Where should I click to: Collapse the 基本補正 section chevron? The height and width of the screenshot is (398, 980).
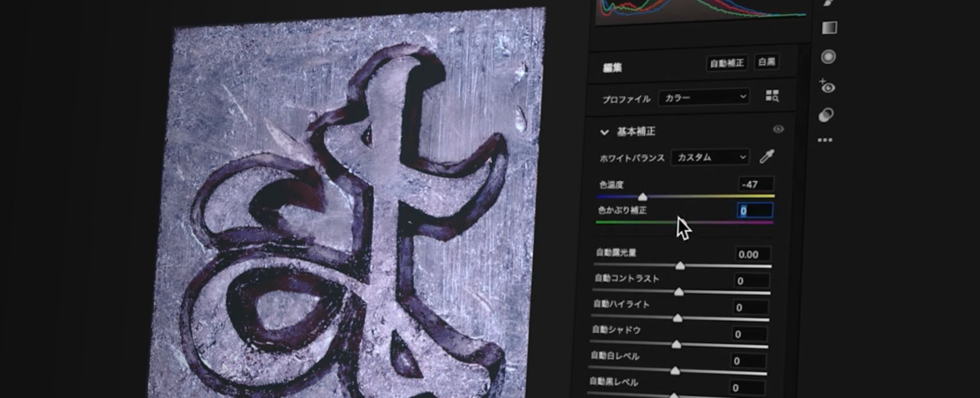[604, 132]
